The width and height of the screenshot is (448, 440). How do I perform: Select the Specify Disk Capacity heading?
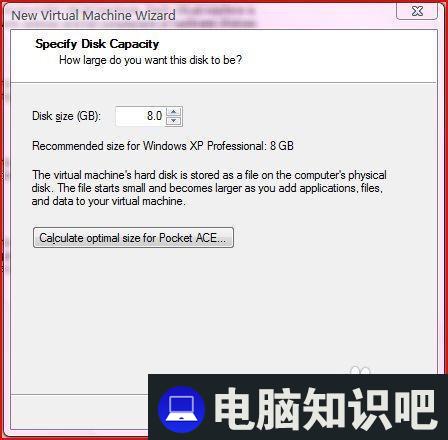[97, 44]
